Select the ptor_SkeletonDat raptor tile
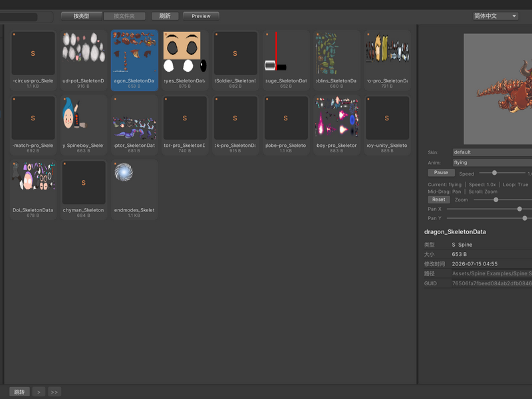Screen dimensions: 532x399 pyautogui.click(x=134, y=125)
